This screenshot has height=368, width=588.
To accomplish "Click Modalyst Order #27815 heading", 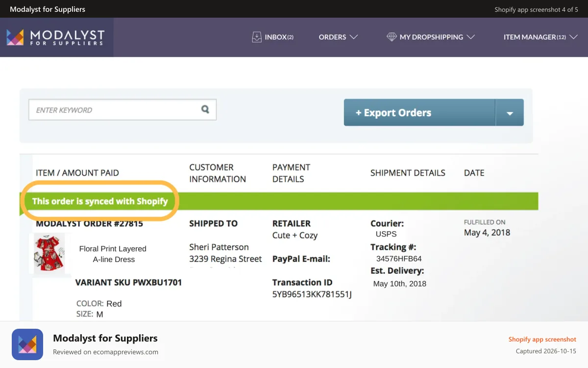I will (89, 224).
